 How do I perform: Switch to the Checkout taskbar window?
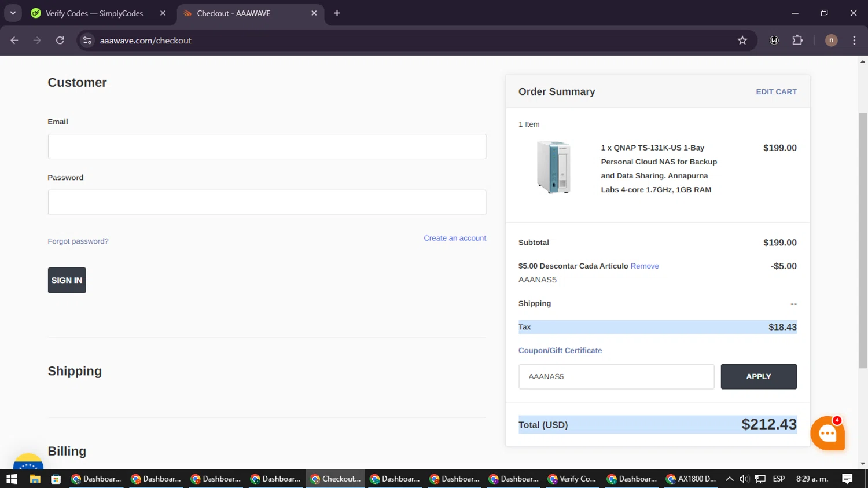(336, 479)
